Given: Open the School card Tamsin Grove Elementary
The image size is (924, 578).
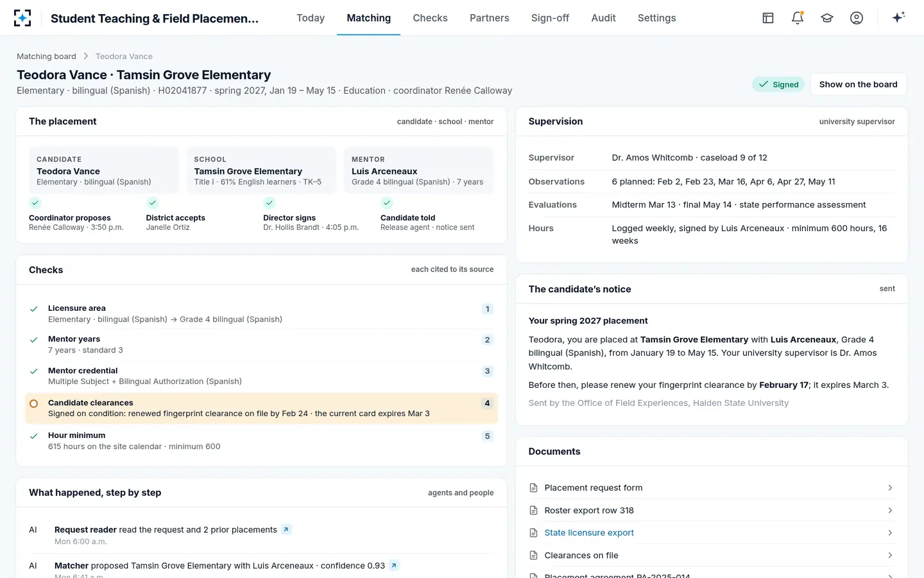Looking at the screenshot, I should (x=261, y=170).
